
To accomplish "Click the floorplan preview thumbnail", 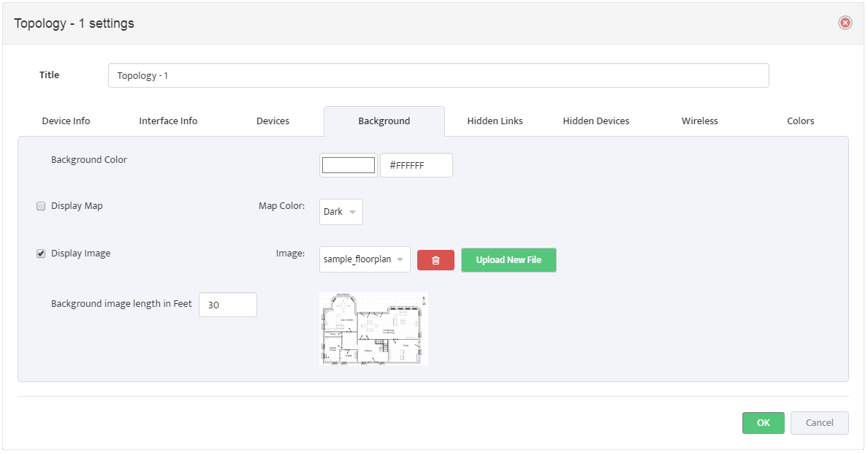I will (373, 328).
